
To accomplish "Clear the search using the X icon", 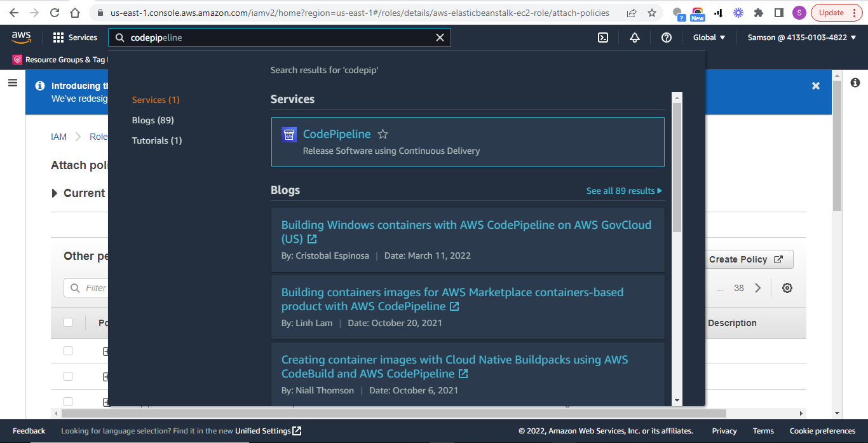I will [440, 37].
